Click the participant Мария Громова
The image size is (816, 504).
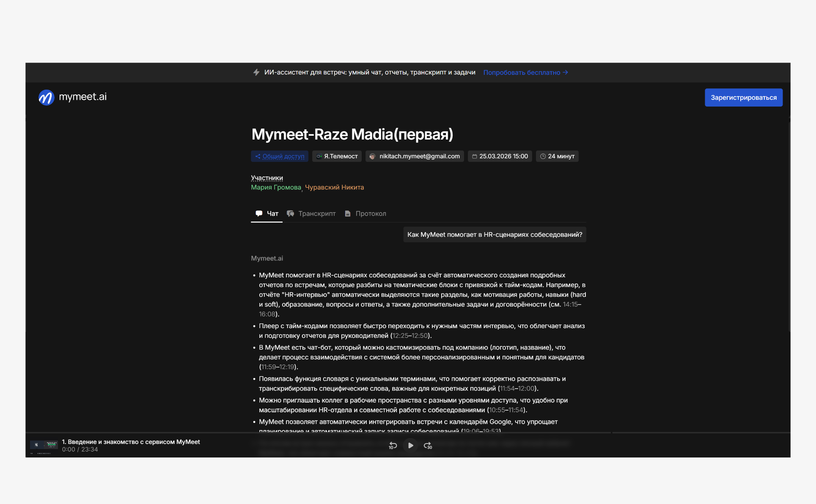pos(276,187)
